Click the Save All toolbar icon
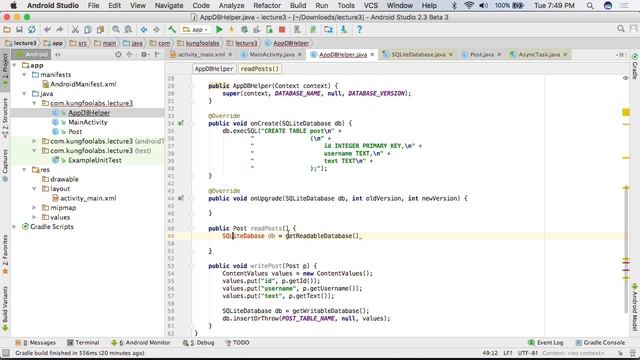The height and width of the screenshot is (360, 640). coord(19,29)
